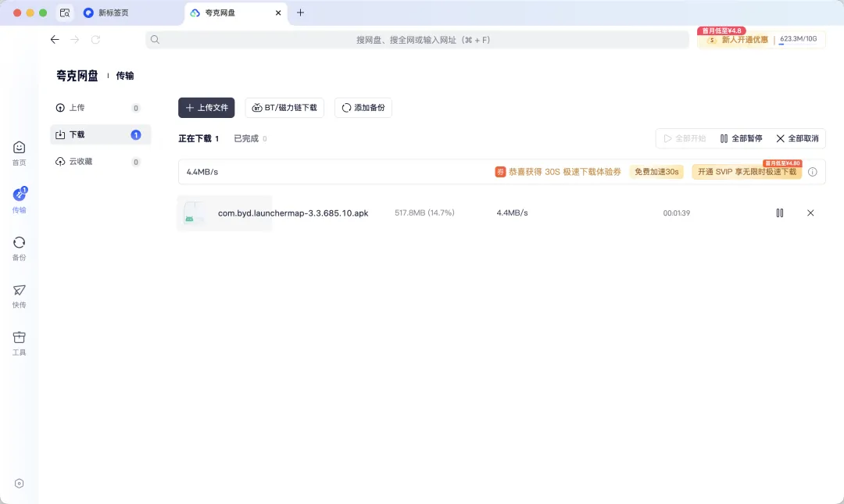Click the 免费加速30s button
Viewport: 844px width, 504px height.
656,172
